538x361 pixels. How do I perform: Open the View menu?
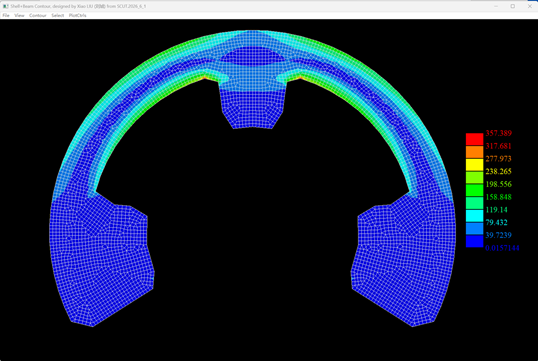[x=19, y=15]
